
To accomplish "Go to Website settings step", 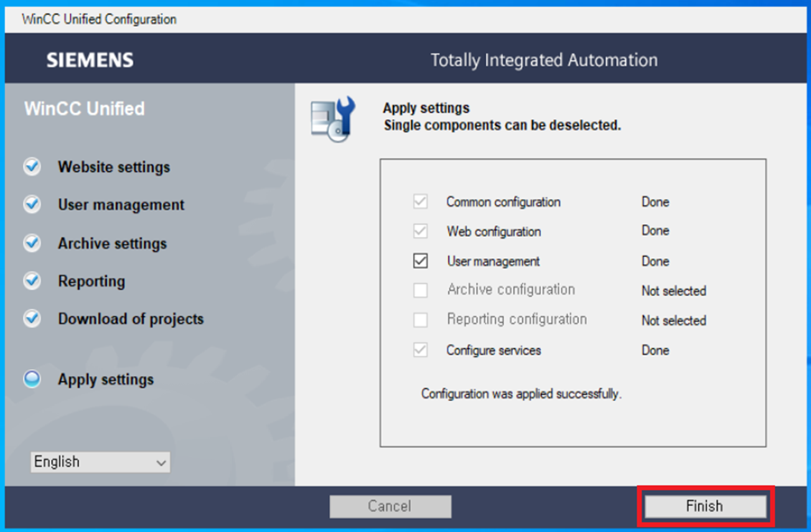I will [x=114, y=167].
